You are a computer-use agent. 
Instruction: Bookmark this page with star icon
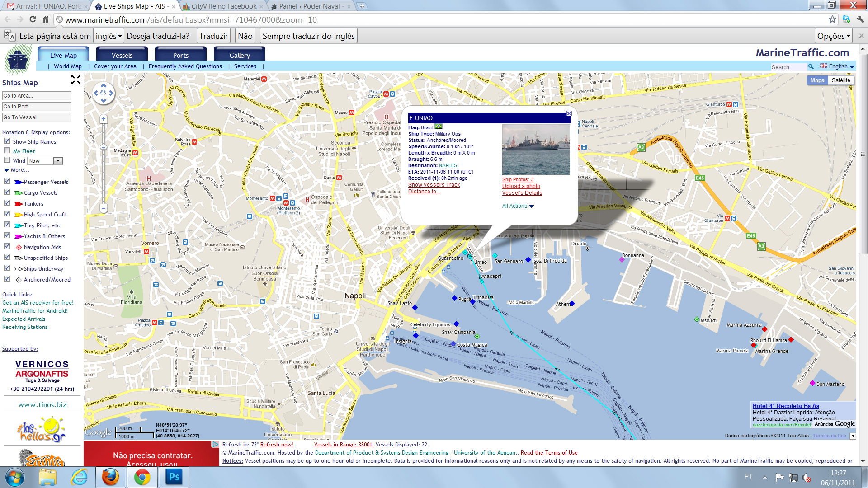(832, 19)
